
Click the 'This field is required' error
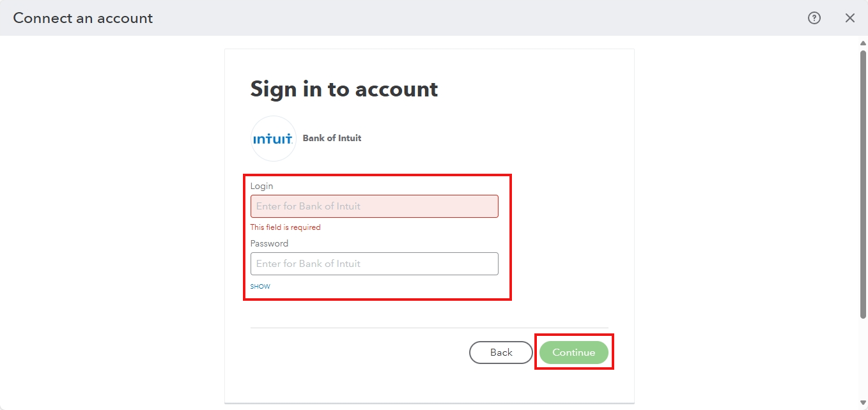285,227
